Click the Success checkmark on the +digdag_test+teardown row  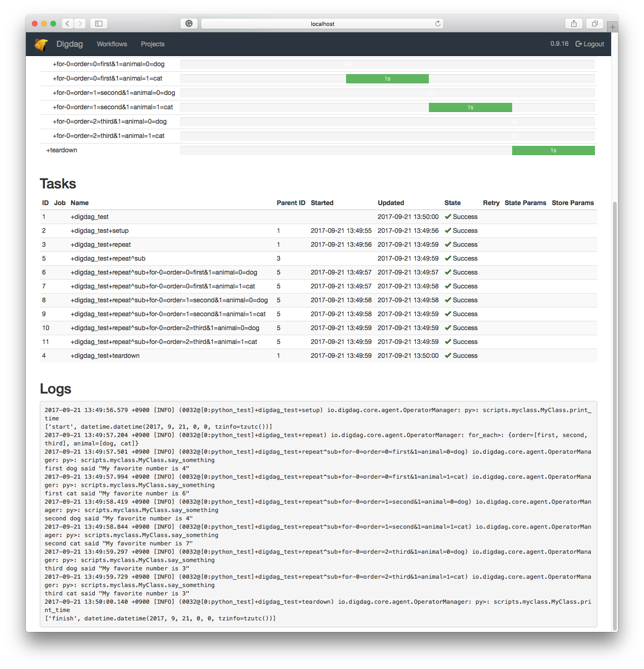pos(448,356)
